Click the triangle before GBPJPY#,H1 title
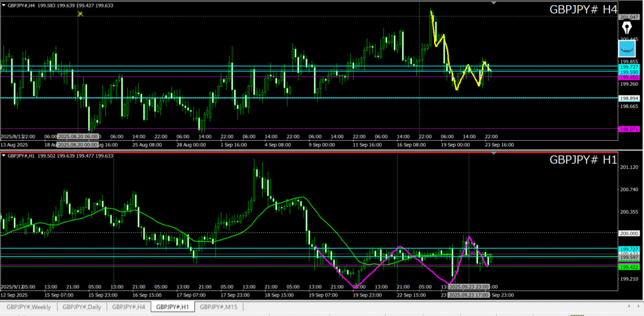644x316 pixels. [x=3, y=156]
